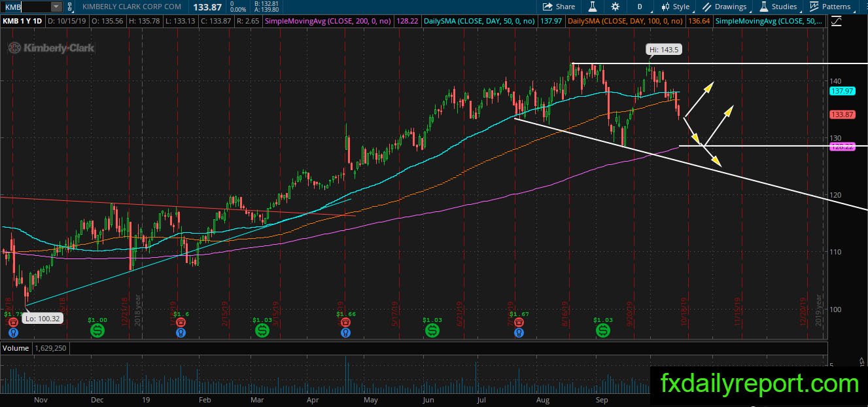
Task: Click the 110 level on price axis
Action: pos(837,252)
